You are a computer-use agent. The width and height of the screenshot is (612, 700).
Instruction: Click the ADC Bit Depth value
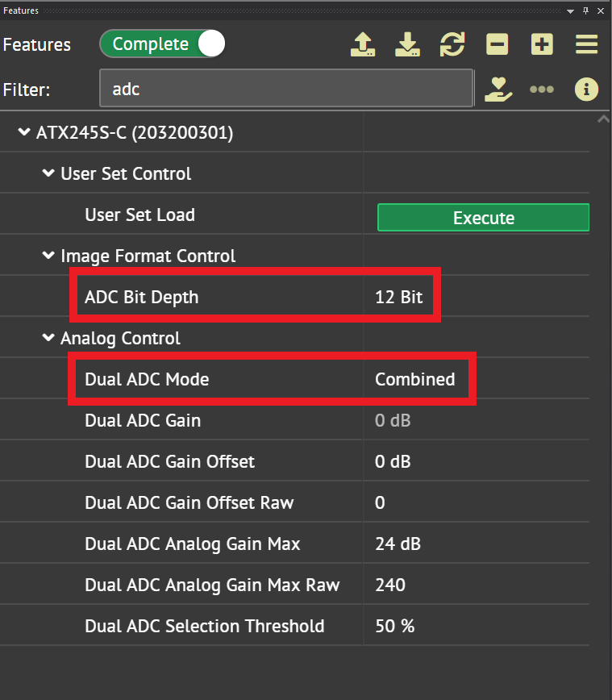[x=399, y=297]
